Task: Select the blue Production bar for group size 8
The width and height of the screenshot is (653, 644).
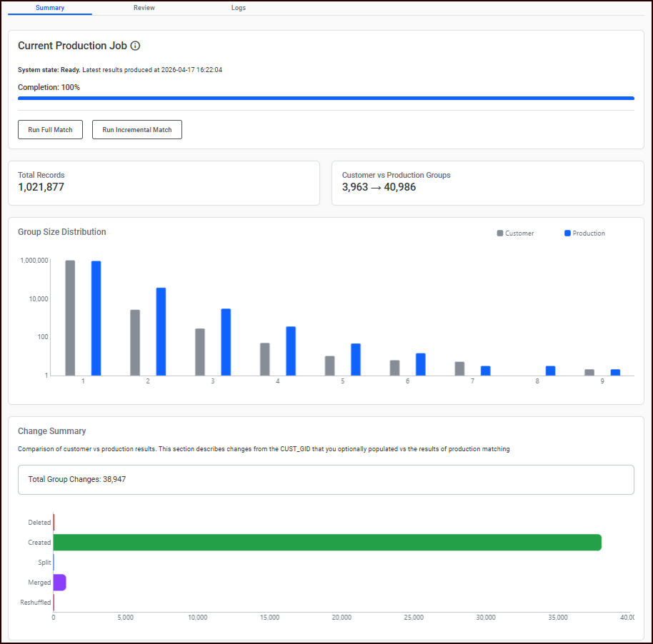Action: pyautogui.click(x=551, y=371)
